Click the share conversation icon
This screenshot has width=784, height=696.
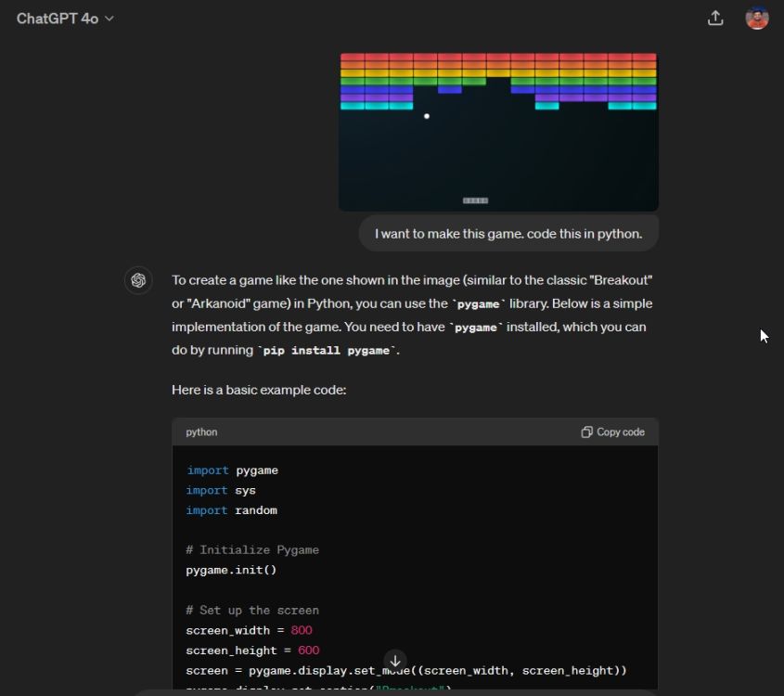pyautogui.click(x=715, y=19)
